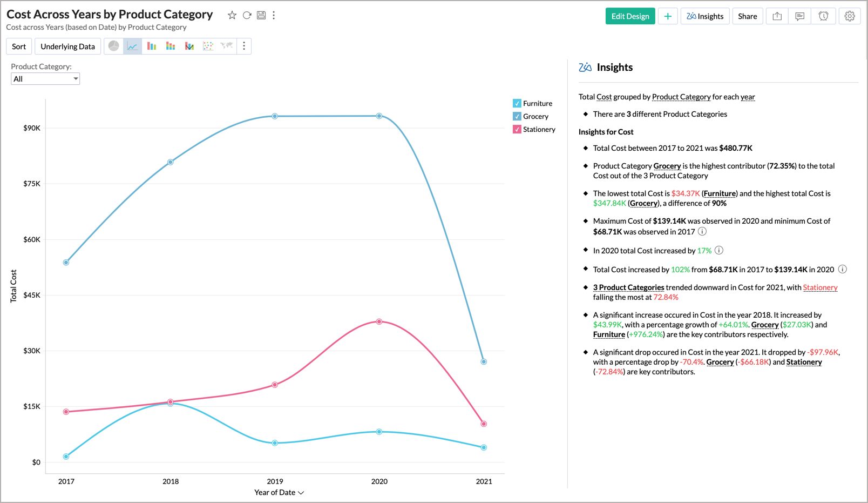Hide the Grocery line via its checkbox
The image size is (868, 503).
(x=517, y=116)
